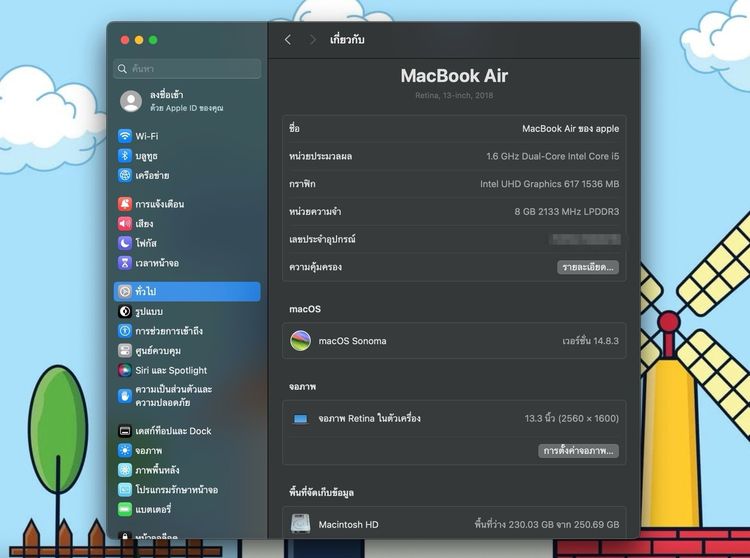
Task: Close the window with red button
Action: click(125, 40)
